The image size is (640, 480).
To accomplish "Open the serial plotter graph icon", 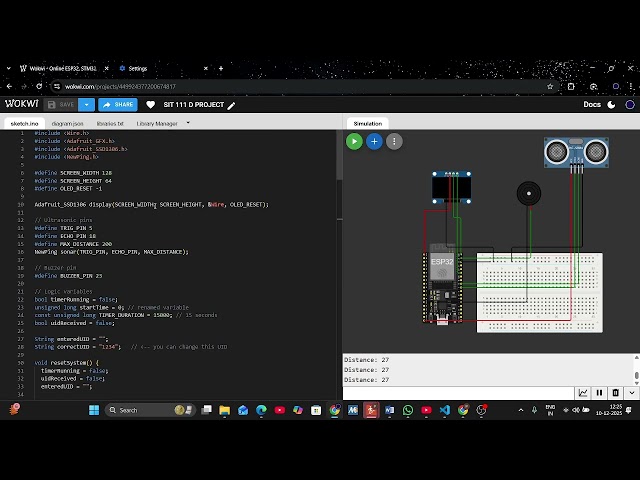I will coord(583,393).
